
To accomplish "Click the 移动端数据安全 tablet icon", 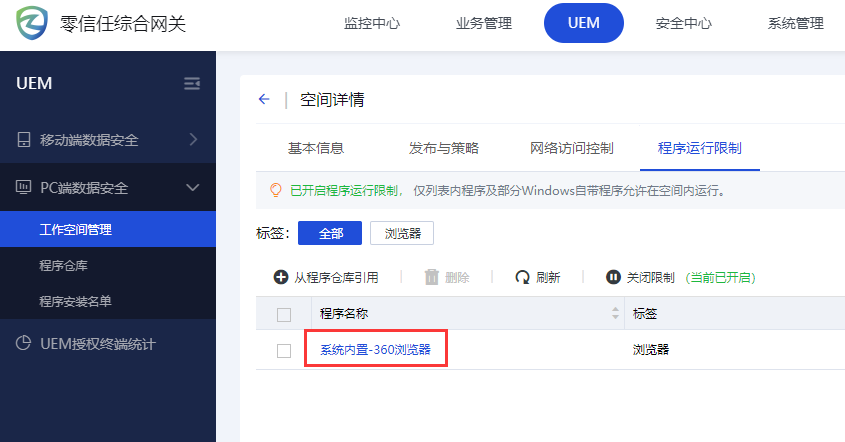I will tap(24, 140).
